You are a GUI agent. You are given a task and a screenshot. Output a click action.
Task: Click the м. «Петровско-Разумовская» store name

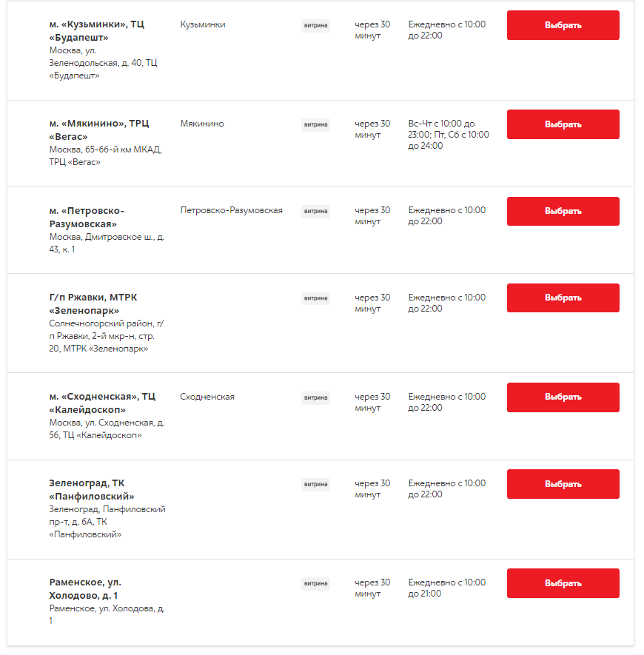(x=87, y=217)
